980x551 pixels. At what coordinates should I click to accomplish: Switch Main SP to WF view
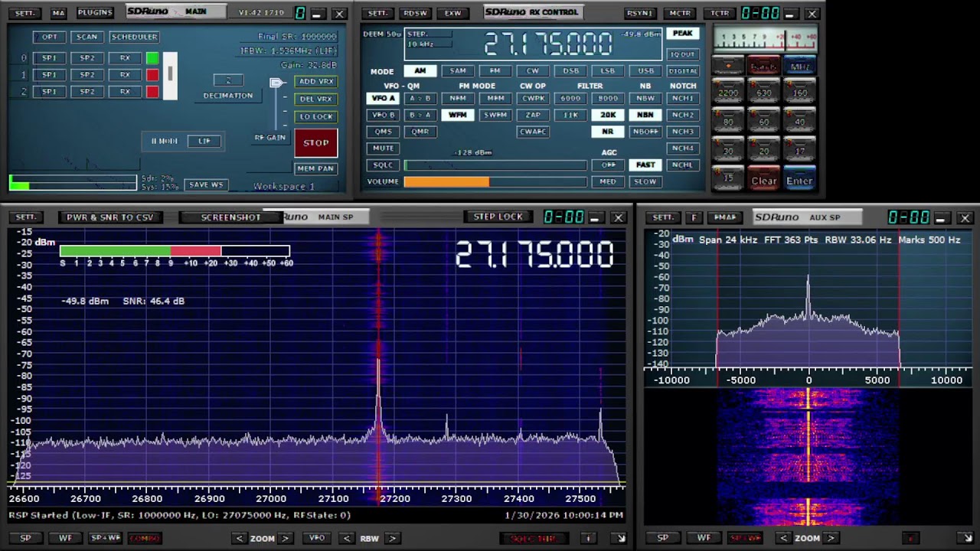(66, 538)
